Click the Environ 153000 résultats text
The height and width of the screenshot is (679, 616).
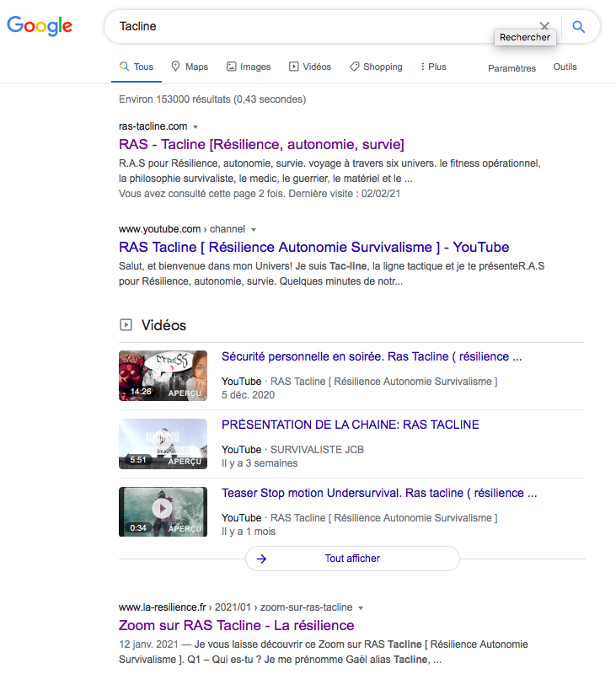212,99
